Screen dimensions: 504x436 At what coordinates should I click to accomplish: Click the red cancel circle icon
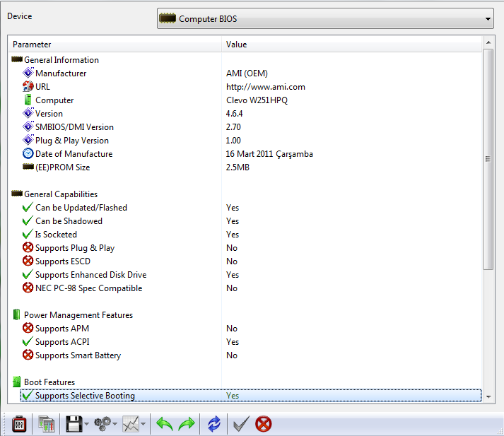point(263,424)
